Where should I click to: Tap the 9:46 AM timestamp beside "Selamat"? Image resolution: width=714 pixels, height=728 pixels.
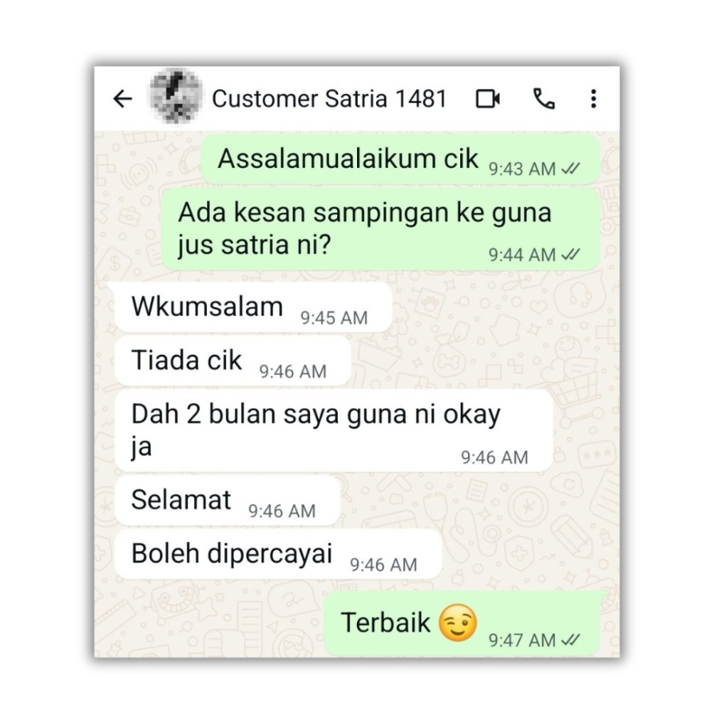coord(282,511)
